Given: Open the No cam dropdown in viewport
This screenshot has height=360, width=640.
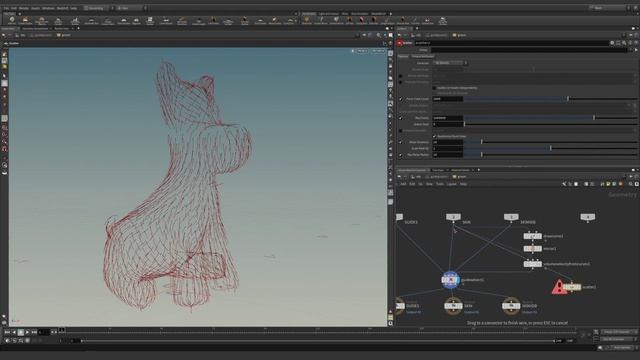Looking at the screenshot, I should 378,51.
